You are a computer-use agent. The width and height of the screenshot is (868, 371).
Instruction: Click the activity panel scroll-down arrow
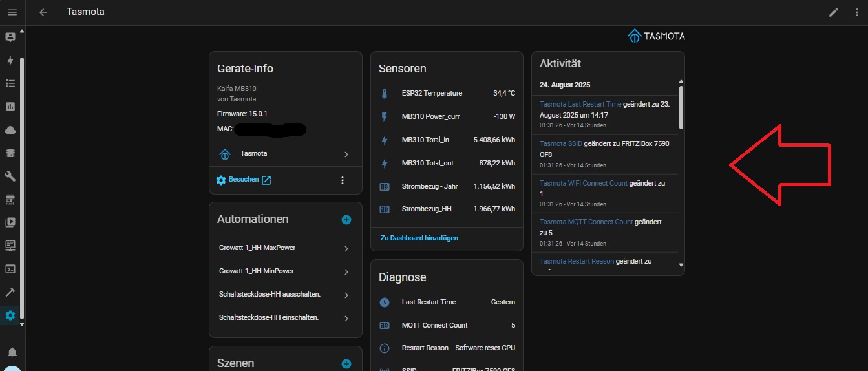pyautogui.click(x=681, y=265)
